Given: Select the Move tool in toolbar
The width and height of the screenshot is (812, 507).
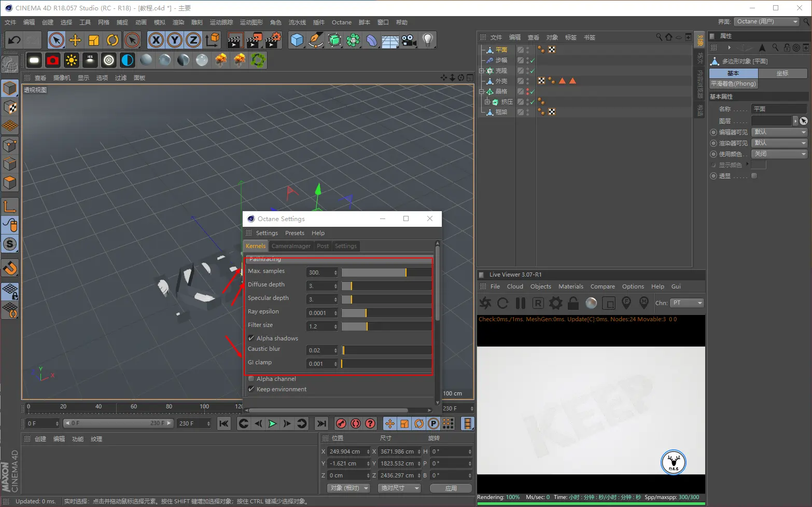Looking at the screenshot, I should 75,40.
